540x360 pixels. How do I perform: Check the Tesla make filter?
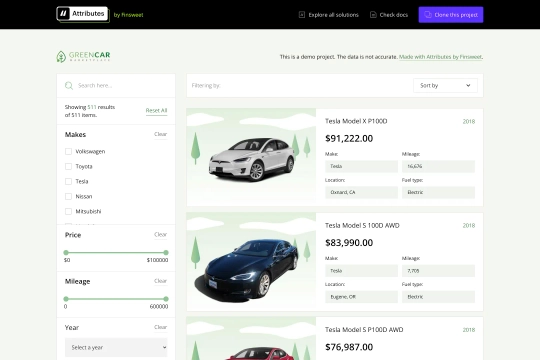tap(68, 181)
